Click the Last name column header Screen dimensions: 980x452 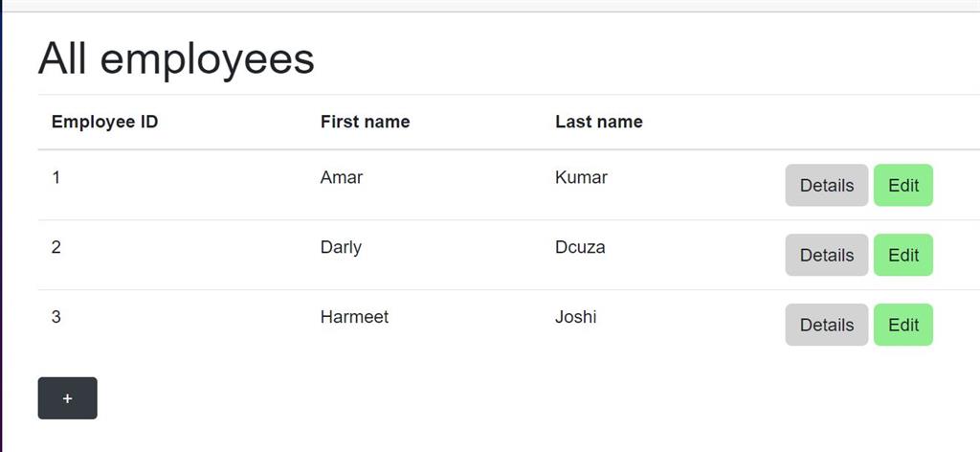point(599,122)
